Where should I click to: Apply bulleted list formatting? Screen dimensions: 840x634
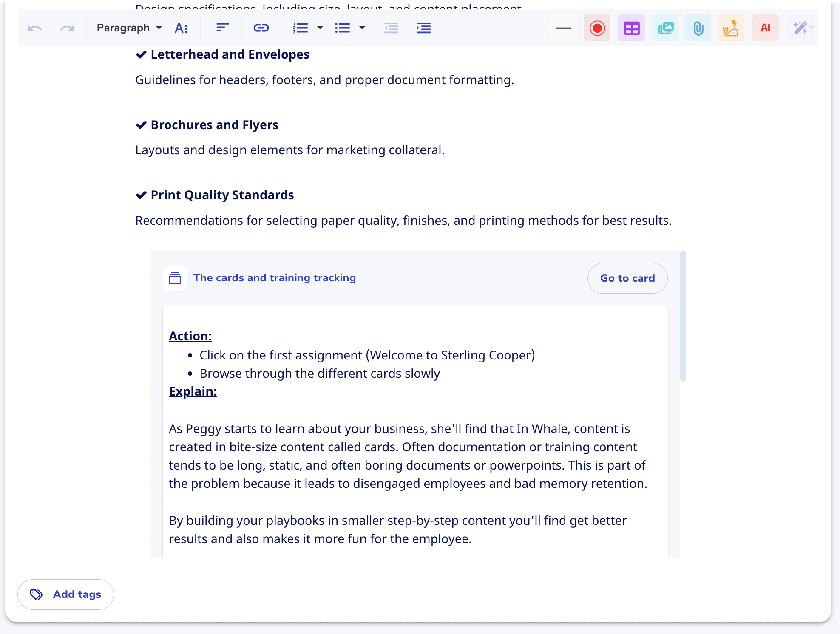342,28
